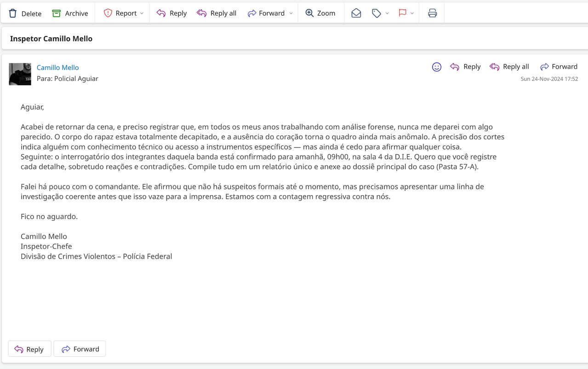588x369 pixels.
Task: Click Reply all in the top toolbar
Action: pyautogui.click(x=217, y=13)
